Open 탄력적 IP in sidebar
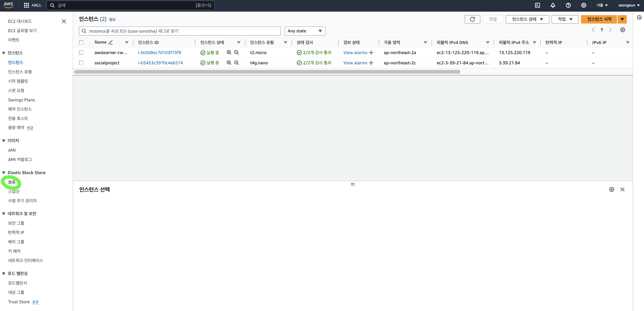This screenshot has width=644, height=311. (16, 232)
